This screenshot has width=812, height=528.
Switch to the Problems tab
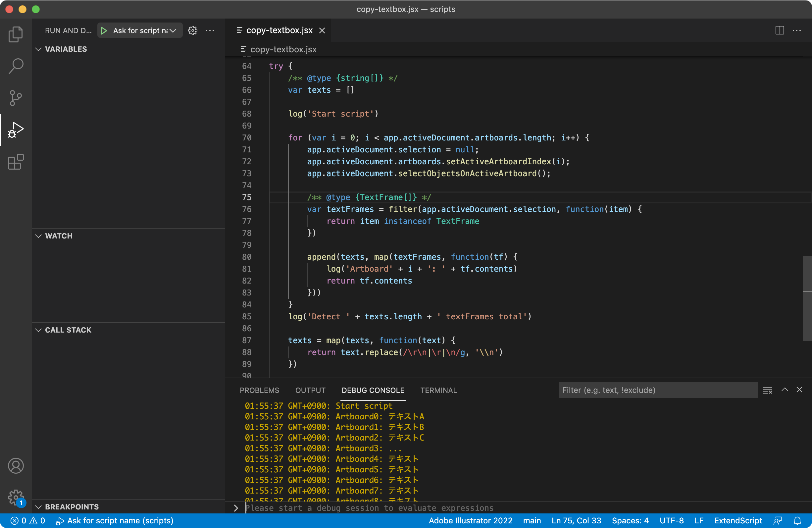(x=259, y=390)
